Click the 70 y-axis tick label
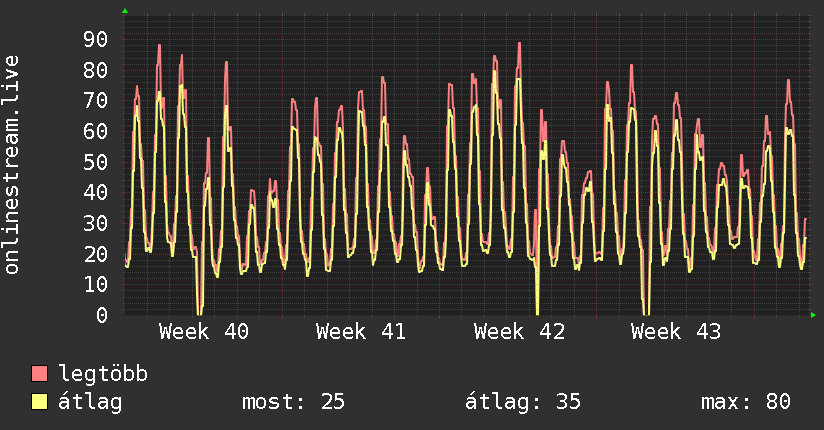Screen dimensions: 824x430 (x=96, y=100)
